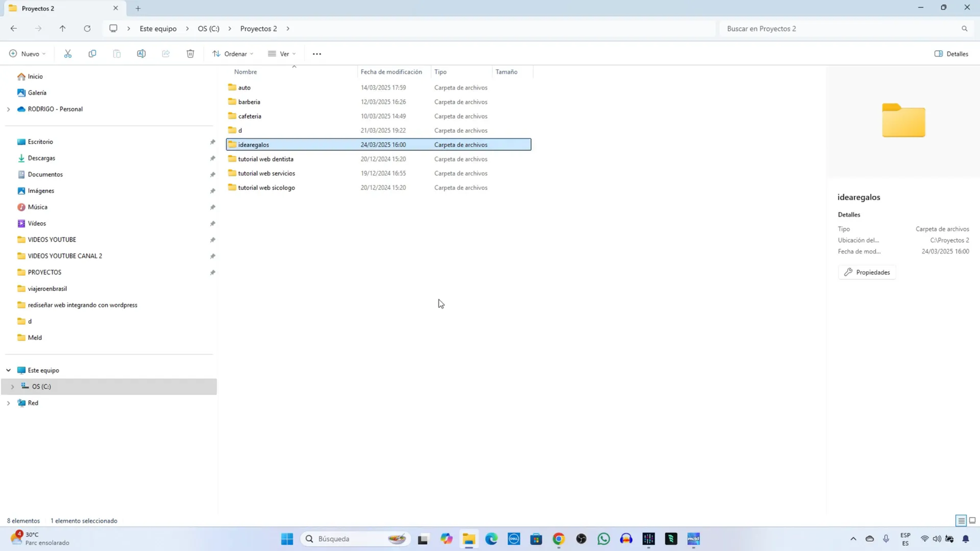Click the Rename icon in toolbar

point(141,54)
